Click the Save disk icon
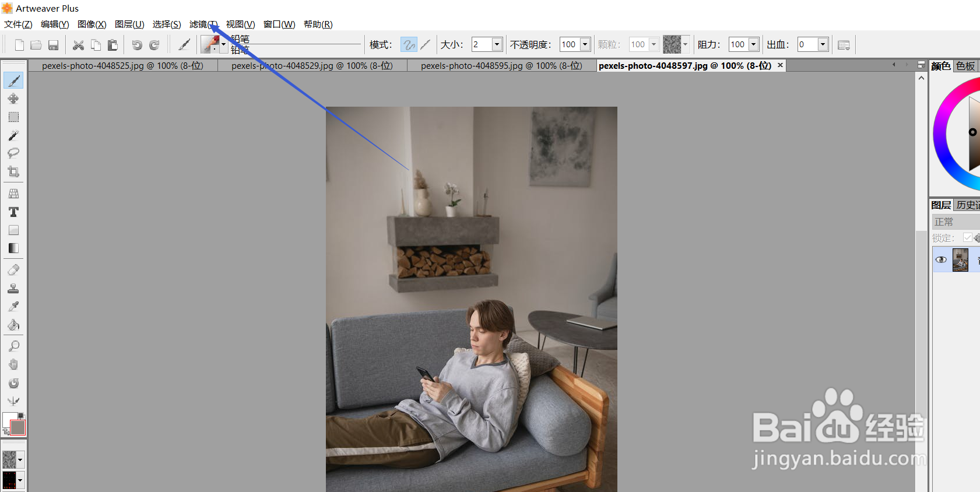Screen dimensions: 980x492 [x=53, y=45]
